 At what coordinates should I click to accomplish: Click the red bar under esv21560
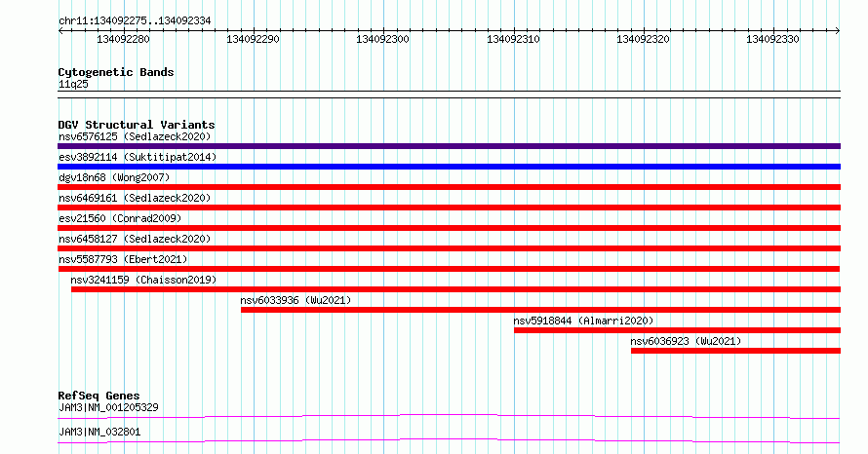tap(449, 228)
